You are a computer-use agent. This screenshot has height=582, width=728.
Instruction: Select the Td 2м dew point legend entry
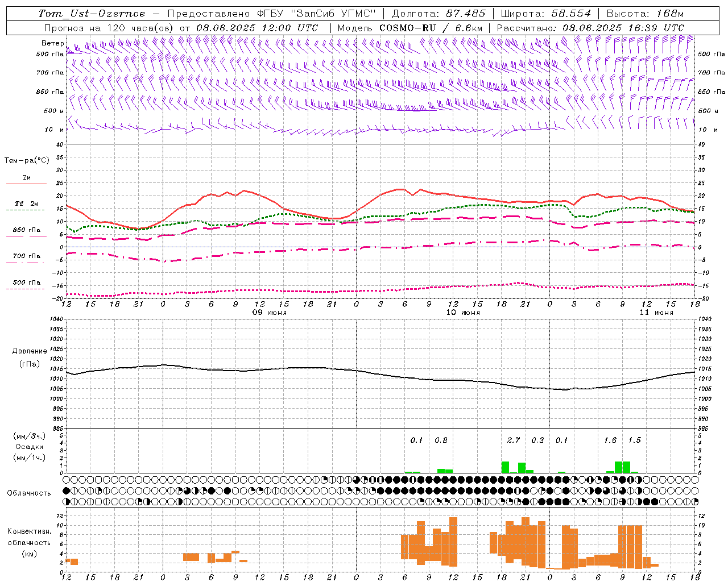[26, 206]
